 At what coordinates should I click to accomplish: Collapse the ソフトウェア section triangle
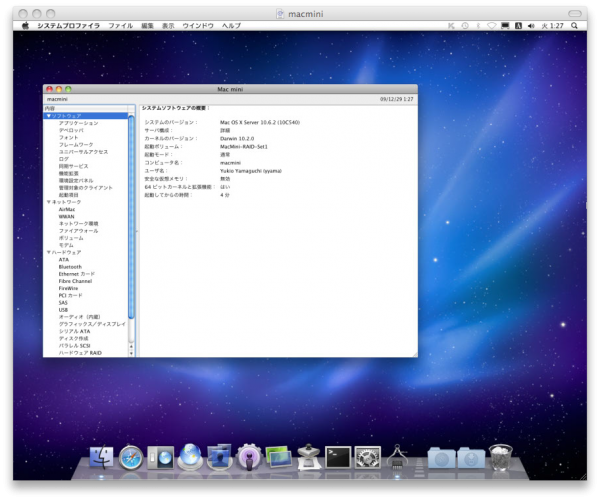pyautogui.click(x=49, y=116)
